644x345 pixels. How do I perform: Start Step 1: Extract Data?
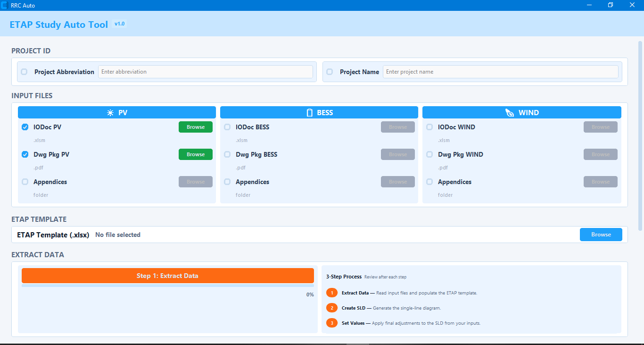click(168, 276)
